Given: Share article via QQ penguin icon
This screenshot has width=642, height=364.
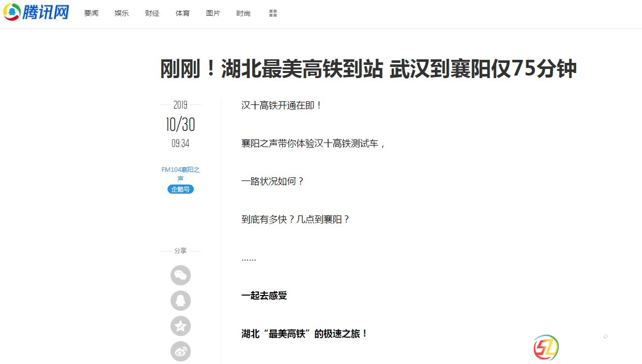Looking at the screenshot, I should pos(181,301).
